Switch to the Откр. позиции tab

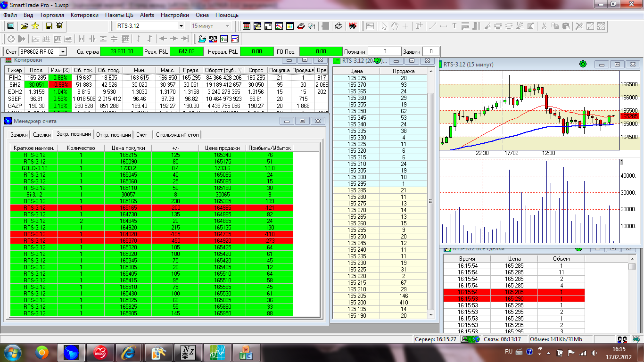[x=113, y=135]
